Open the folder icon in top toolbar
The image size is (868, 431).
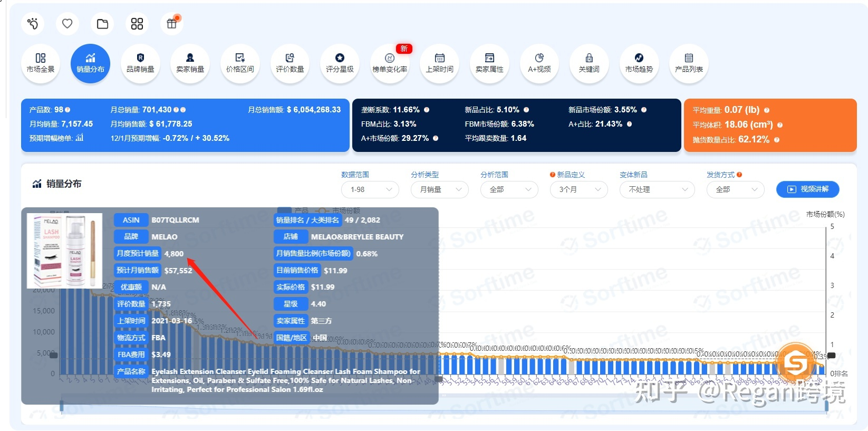[102, 24]
